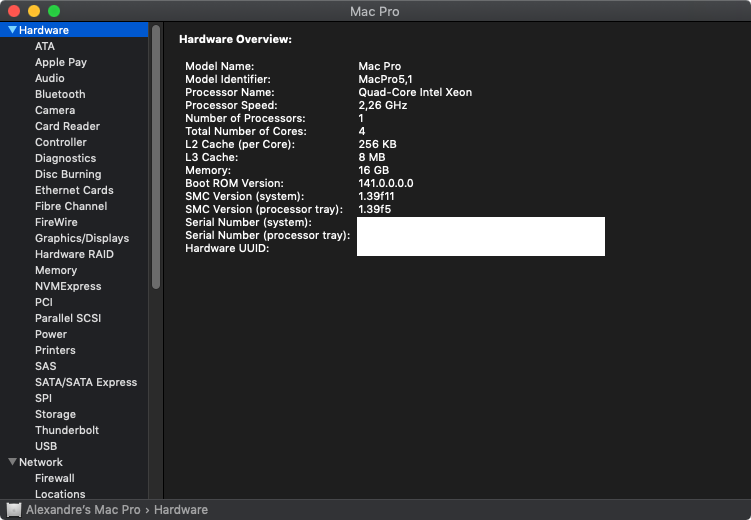The width and height of the screenshot is (751, 520).
Task: Select Audio in the sidebar
Action: pyautogui.click(x=49, y=78)
